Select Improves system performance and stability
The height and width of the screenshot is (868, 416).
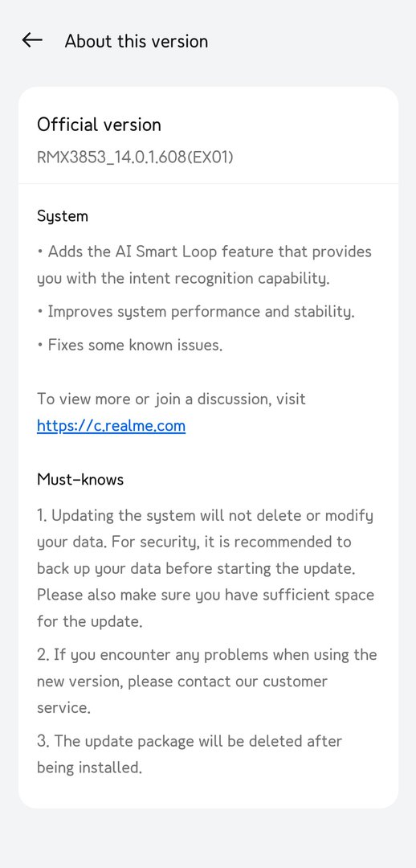tap(196, 312)
